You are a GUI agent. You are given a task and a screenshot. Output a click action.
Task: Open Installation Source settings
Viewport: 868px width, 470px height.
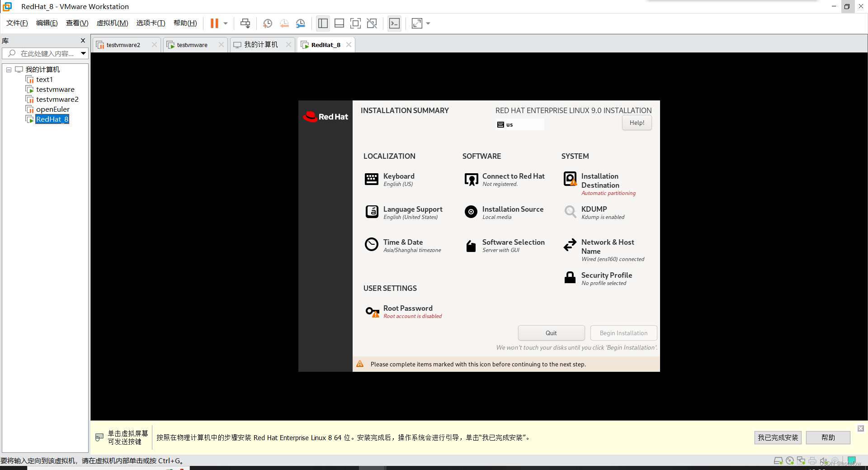tap(504, 213)
